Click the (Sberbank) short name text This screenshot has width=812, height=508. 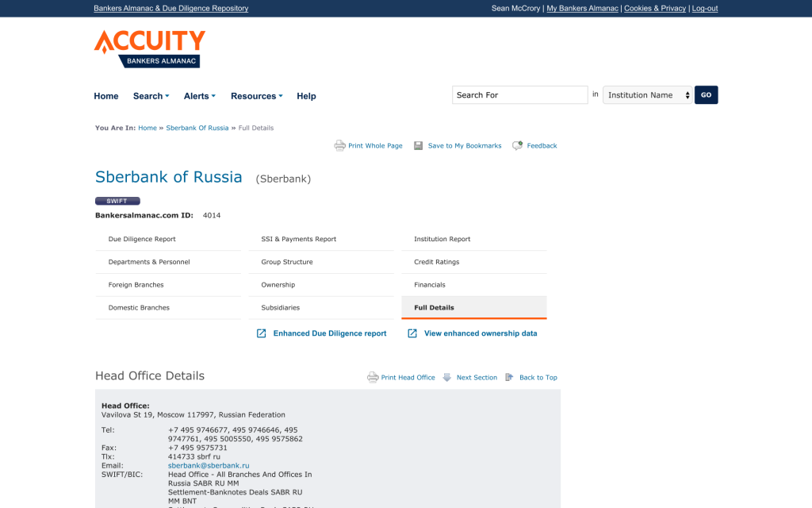[x=283, y=179]
